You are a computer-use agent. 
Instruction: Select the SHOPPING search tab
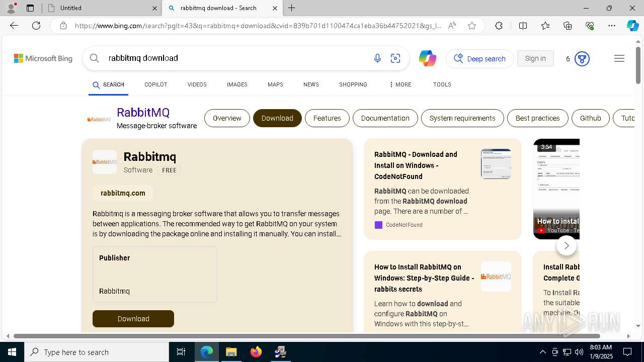tap(353, 84)
